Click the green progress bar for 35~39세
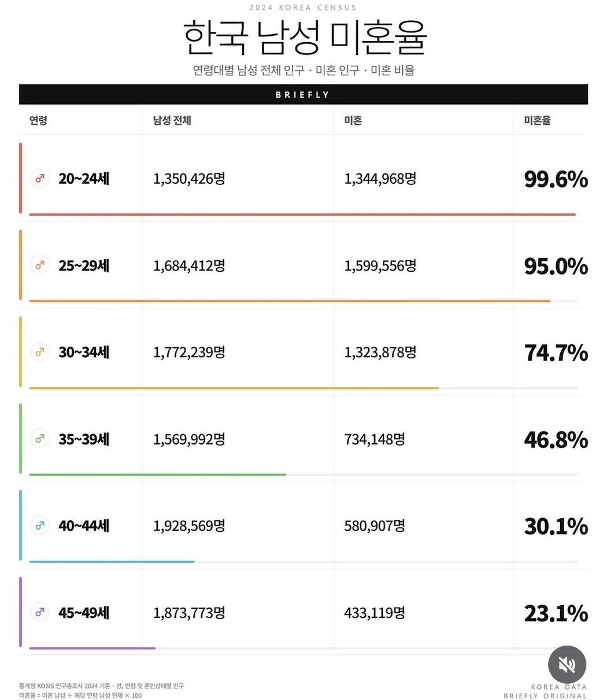592x700 pixels. point(157,475)
